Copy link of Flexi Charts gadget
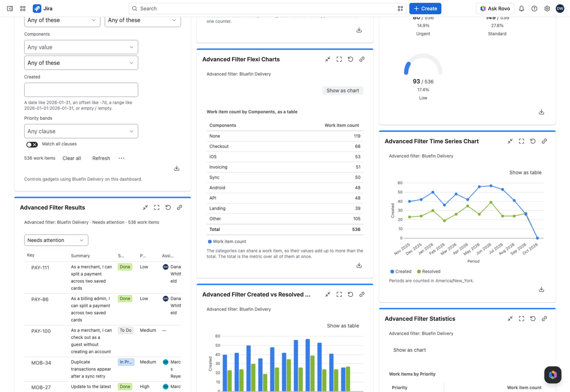570x392 pixels. [362, 59]
